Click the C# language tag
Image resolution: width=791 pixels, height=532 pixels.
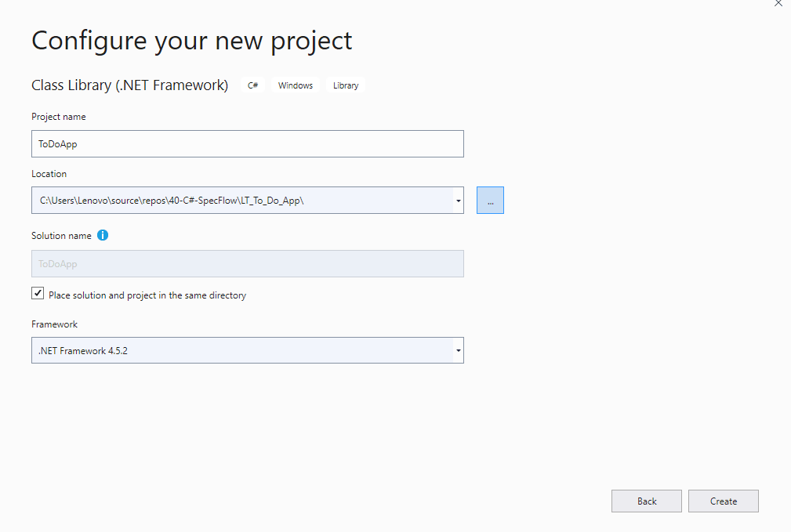coord(253,85)
